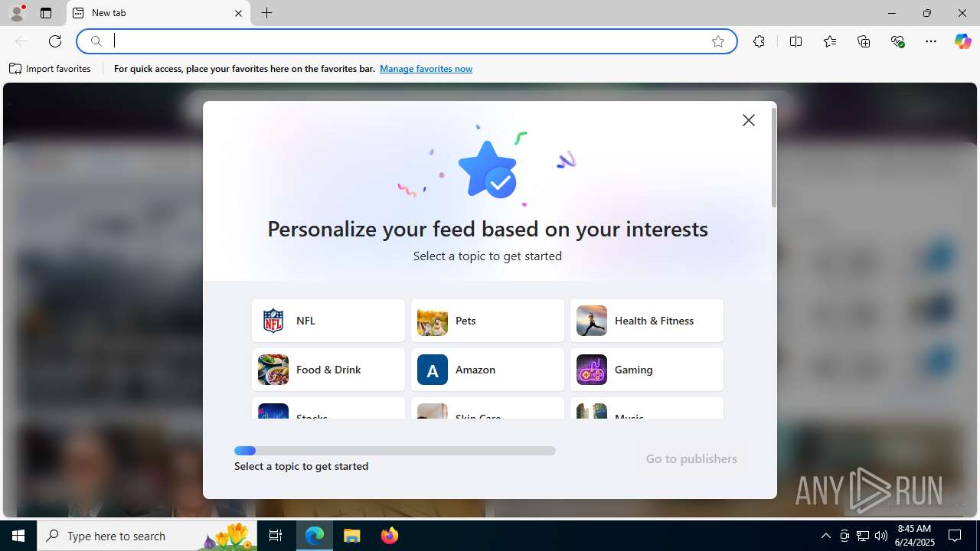Screen dimensions: 980x551
Task: Toggle Split screen icon
Action: tap(795, 41)
